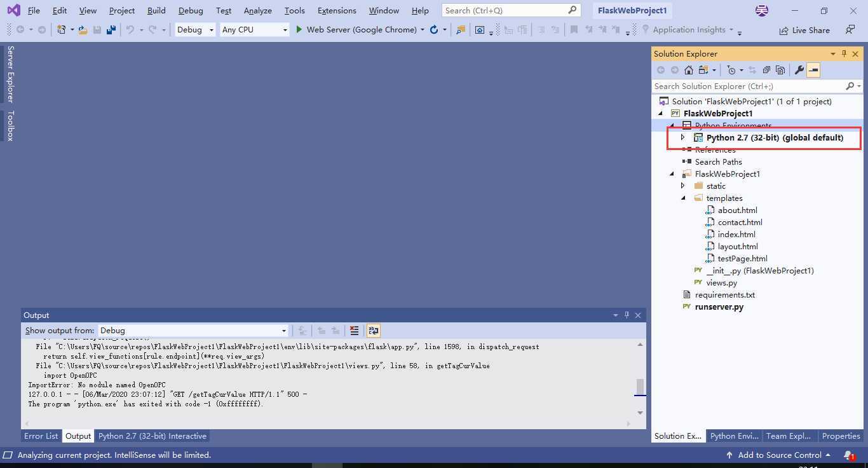Select index.html in templates folder
This screenshot has height=468, width=868.
click(x=736, y=234)
